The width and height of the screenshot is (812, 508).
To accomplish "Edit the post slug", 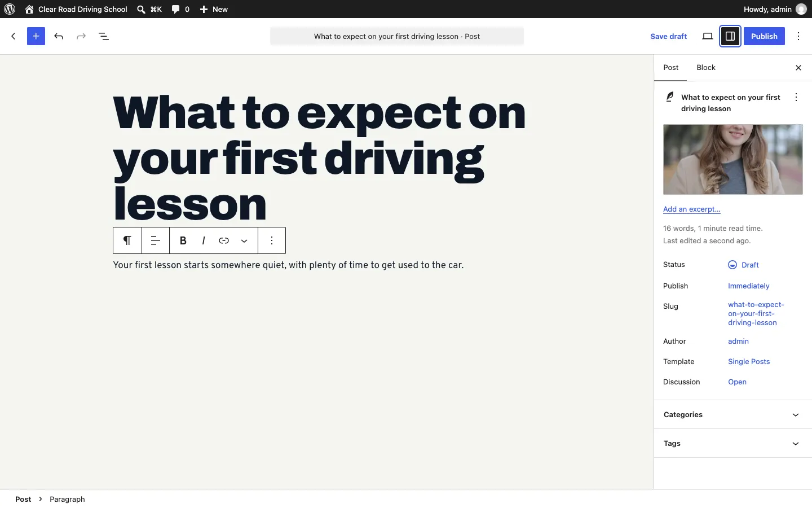I will coord(756,314).
